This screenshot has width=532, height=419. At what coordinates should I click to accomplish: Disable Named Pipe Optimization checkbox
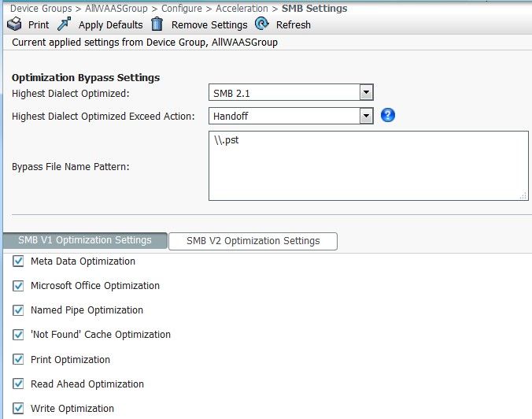coord(18,310)
